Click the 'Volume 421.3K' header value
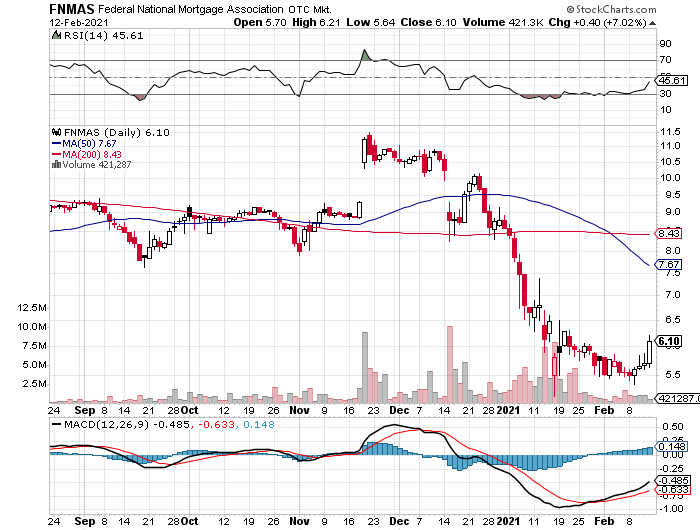 [503, 22]
